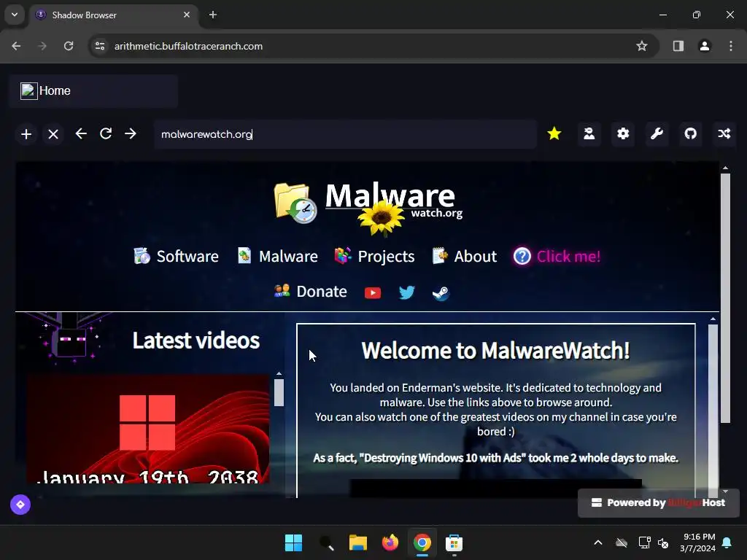Reload page with Shadow Browser refresh icon
Image resolution: width=747 pixels, height=560 pixels.
point(106,134)
